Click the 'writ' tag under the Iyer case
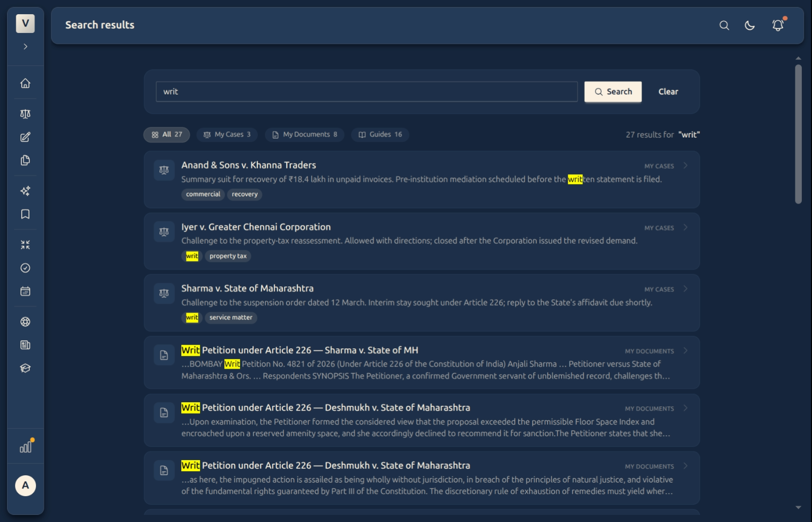 (x=192, y=256)
